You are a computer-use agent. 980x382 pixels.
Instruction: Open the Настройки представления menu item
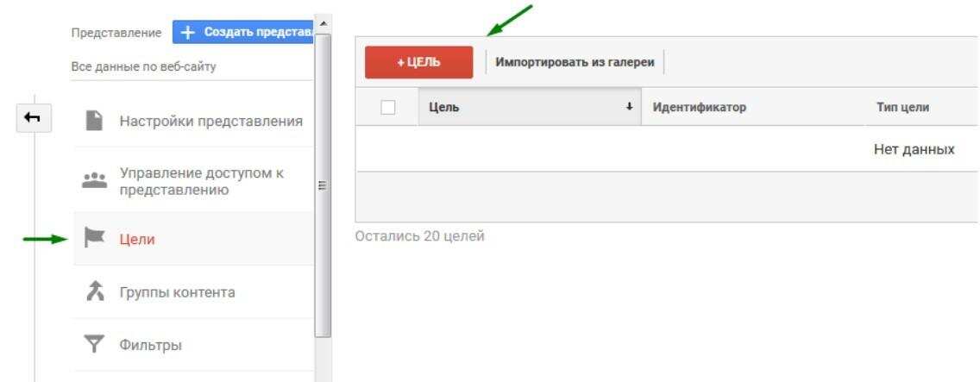210,120
